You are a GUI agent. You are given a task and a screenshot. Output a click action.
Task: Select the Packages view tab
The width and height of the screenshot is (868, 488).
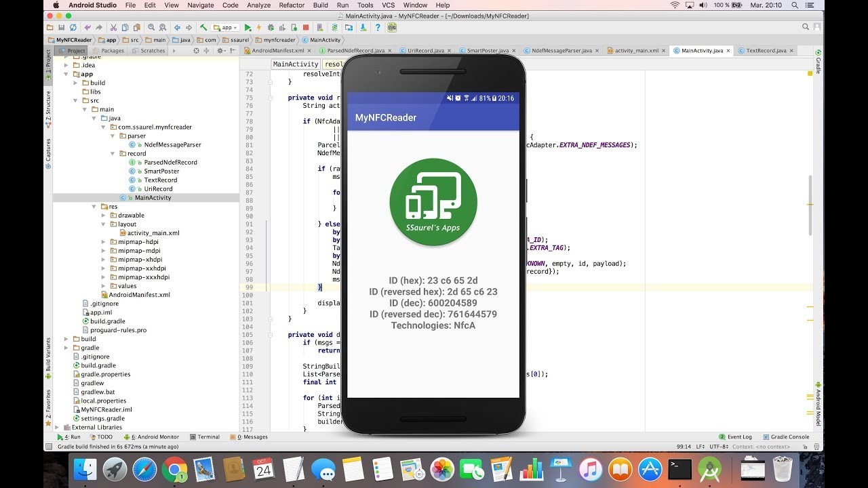click(x=108, y=51)
